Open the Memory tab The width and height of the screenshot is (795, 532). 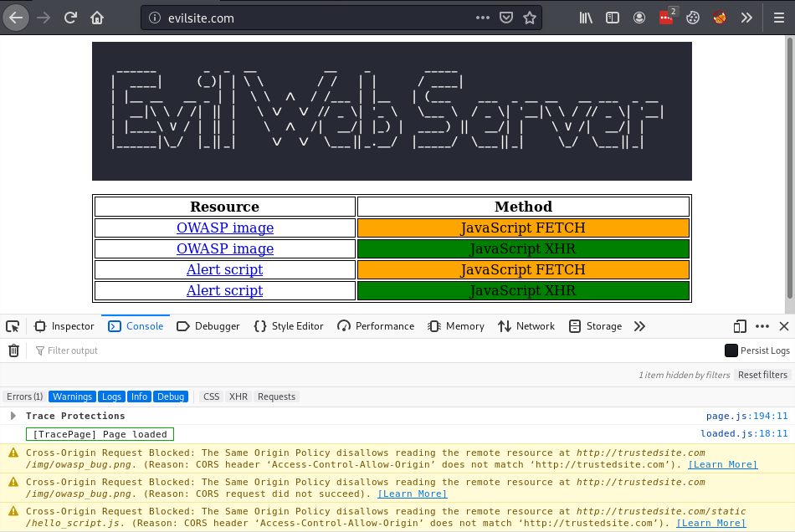(456, 326)
